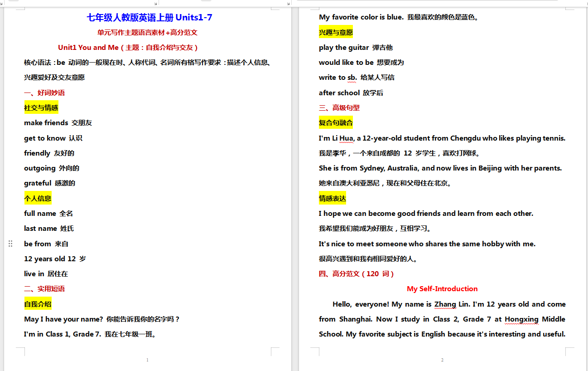Click the page number 2 on right page
588x371 pixels.
[442, 360]
